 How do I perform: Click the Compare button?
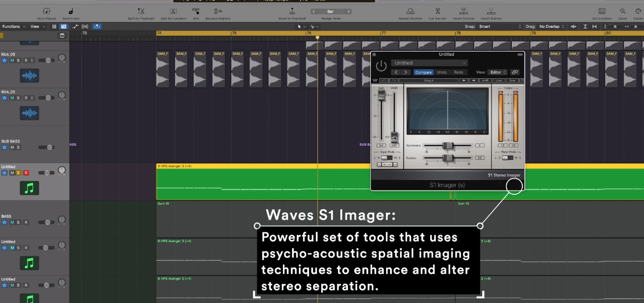pyautogui.click(x=423, y=72)
